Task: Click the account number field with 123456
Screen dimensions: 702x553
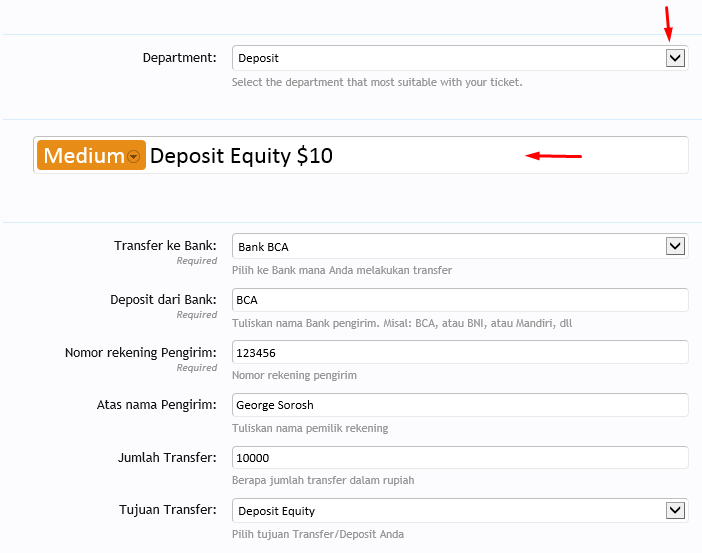Action: tap(460, 352)
